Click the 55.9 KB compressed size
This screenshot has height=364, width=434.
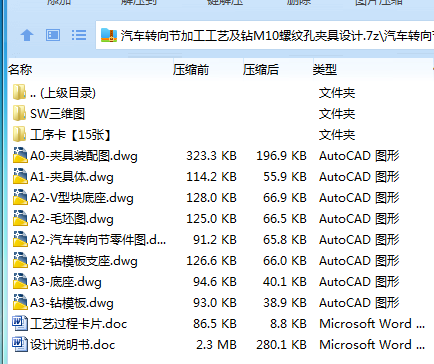point(285,177)
